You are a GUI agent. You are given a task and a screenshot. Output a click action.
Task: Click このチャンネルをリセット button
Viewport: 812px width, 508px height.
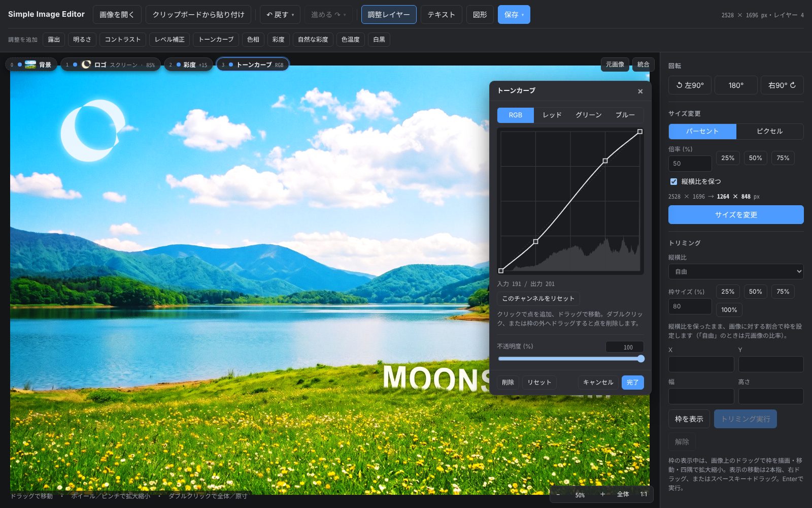click(x=538, y=298)
